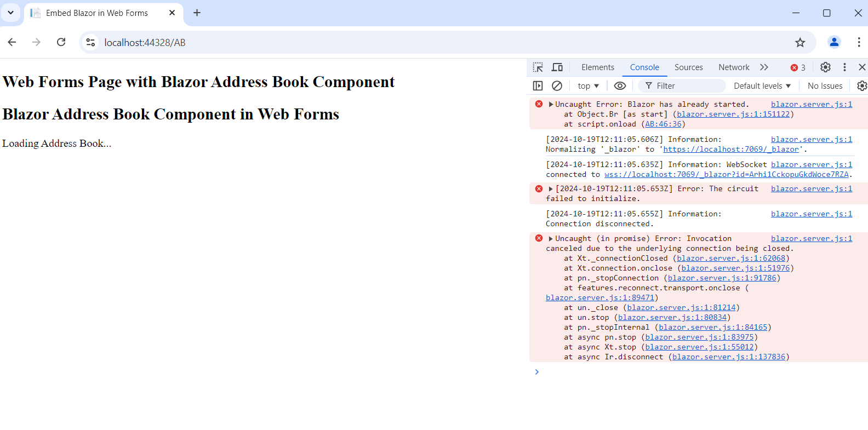This screenshot has width=868, height=430.
Task: Click the red error count badge
Action: pos(798,67)
